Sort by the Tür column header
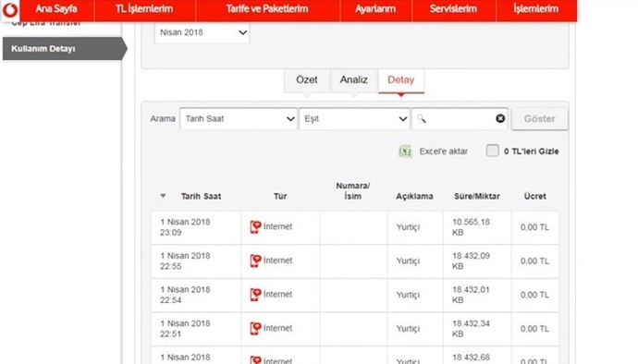This screenshot has width=638, height=364. coord(280,196)
